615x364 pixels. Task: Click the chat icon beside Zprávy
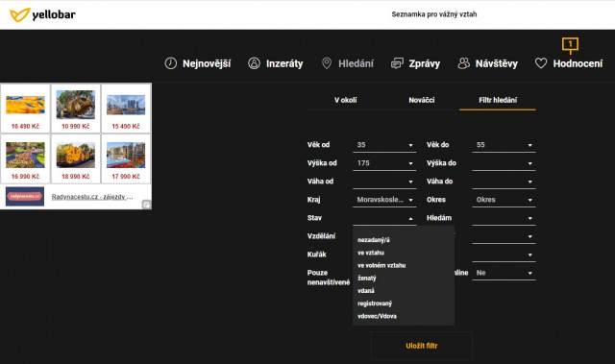point(397,63)
